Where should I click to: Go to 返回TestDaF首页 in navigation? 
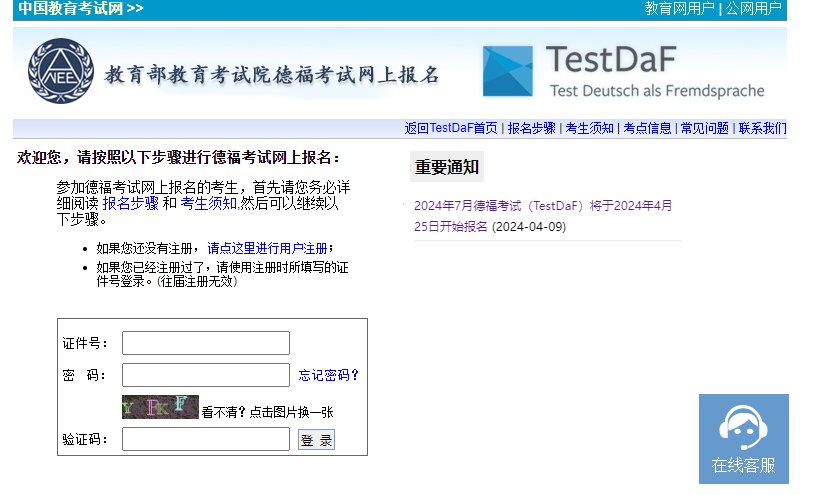point(451,128)
